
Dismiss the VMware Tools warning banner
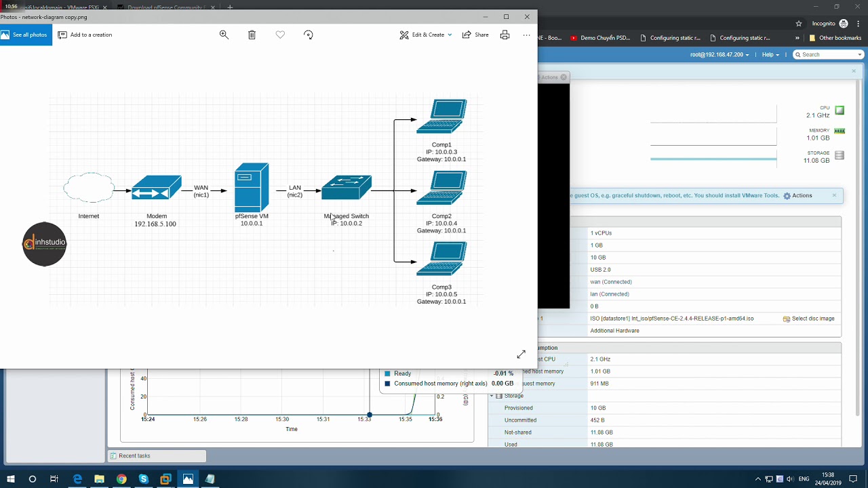coord(834,195)
